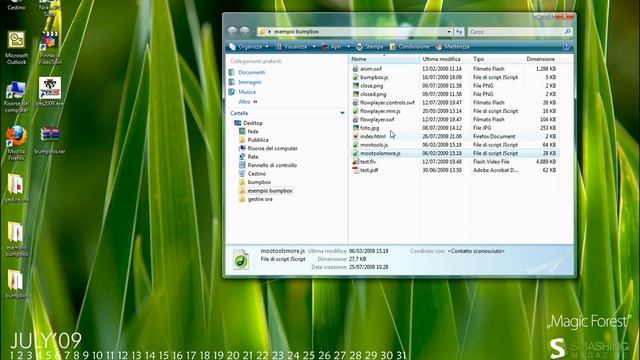Open address bar history dropdown

(449, 31)
